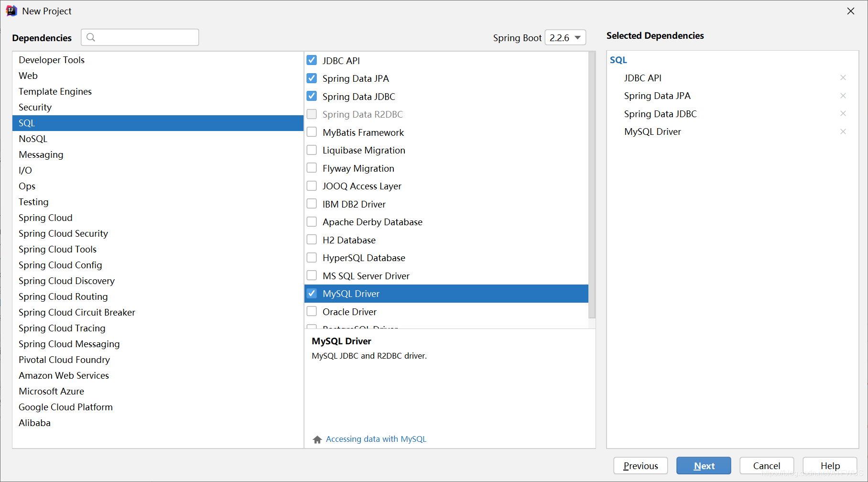The image size is (868, 482).
Task: Enable the Apache Derby Database checkbox
Action: click(x=312, y=222)
